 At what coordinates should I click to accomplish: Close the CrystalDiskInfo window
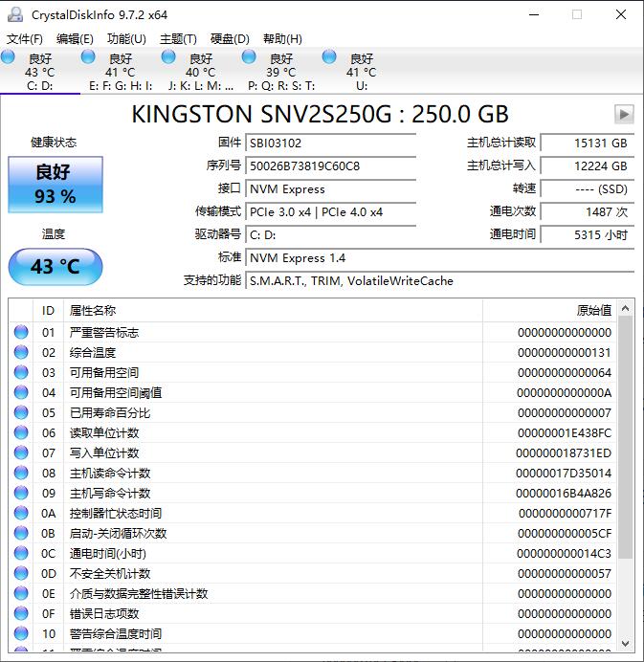coord(621,14)
